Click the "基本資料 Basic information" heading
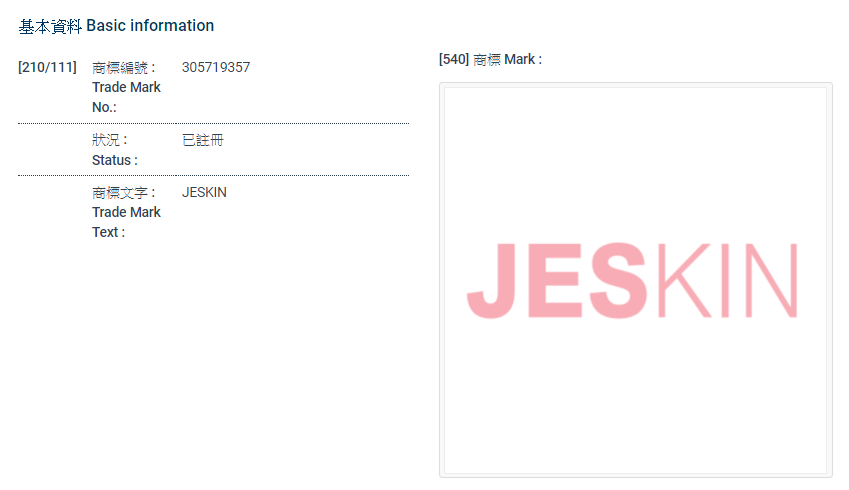 pos(116,26)
